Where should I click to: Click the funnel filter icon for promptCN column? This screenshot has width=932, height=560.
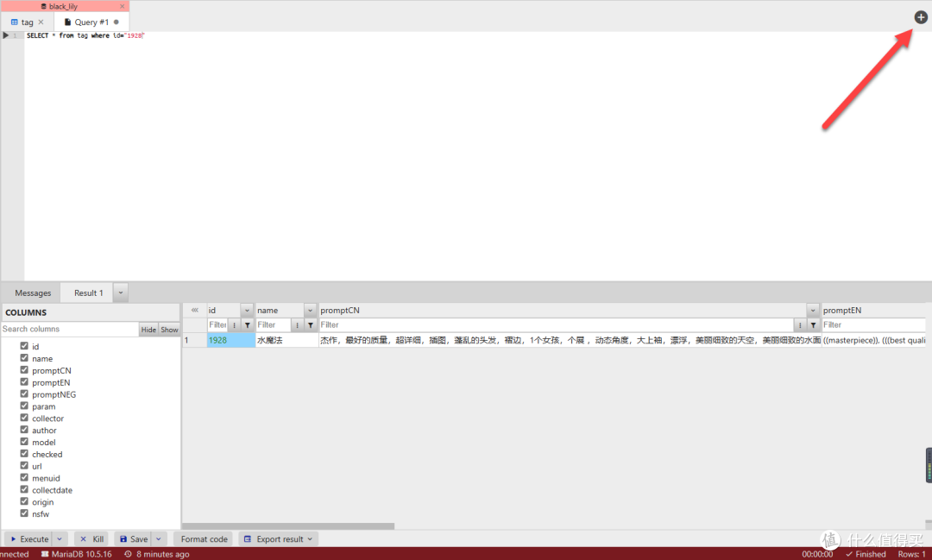click(x=814, y=325)
